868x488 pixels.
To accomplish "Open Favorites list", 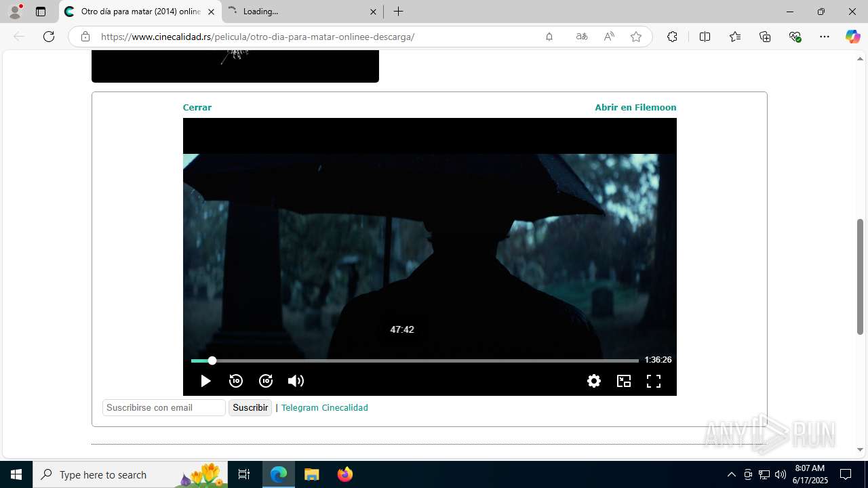I will 735,37.
